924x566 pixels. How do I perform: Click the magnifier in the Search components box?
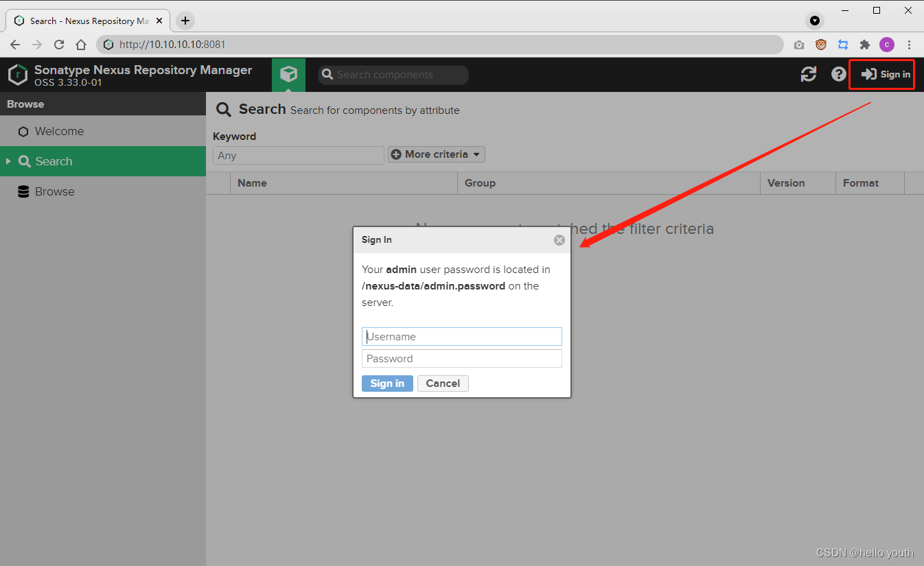[327, 75]
